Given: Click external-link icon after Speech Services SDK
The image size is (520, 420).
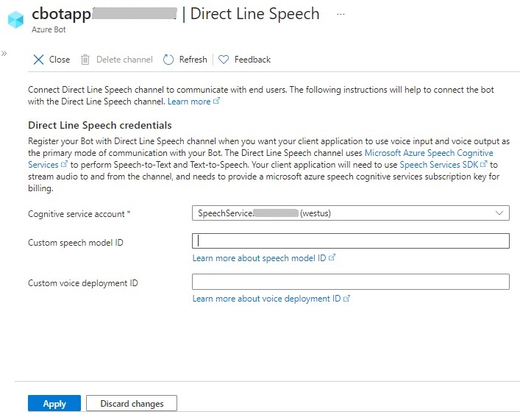Looking at the screenshot, I should [x=484, y=165].
